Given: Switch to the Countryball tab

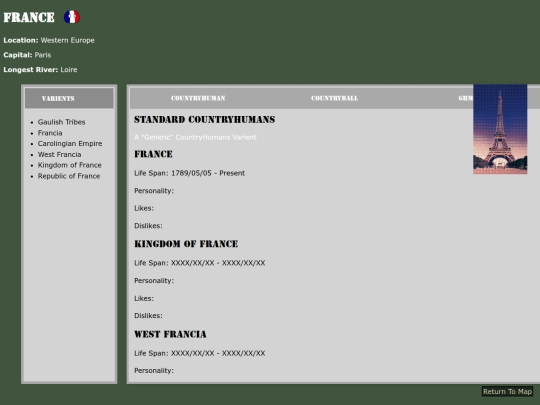Looking at the screenshot, I should [x=334, y=98].
